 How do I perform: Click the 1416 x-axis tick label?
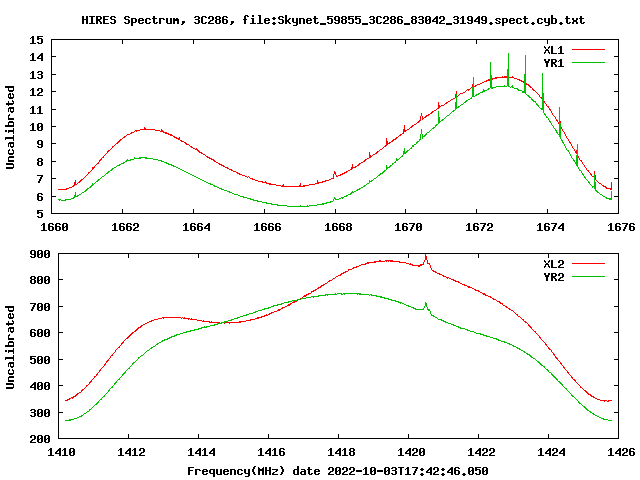(271, 452)
